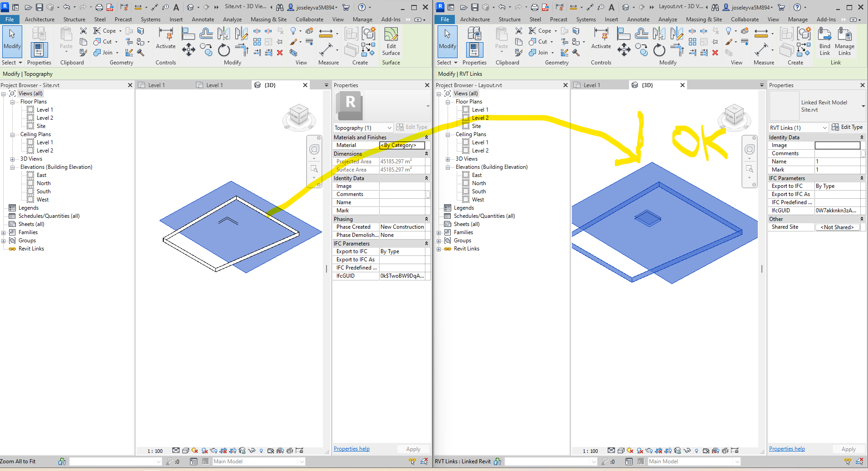Click the Edit Surface tool in Site.rvt
Screen dimensions: 868x471
click(391, 41)
